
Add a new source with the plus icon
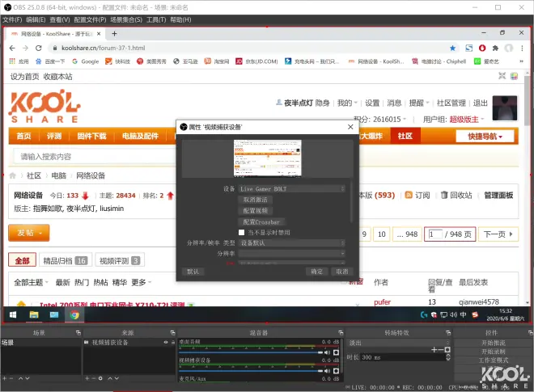pos(87,378)
